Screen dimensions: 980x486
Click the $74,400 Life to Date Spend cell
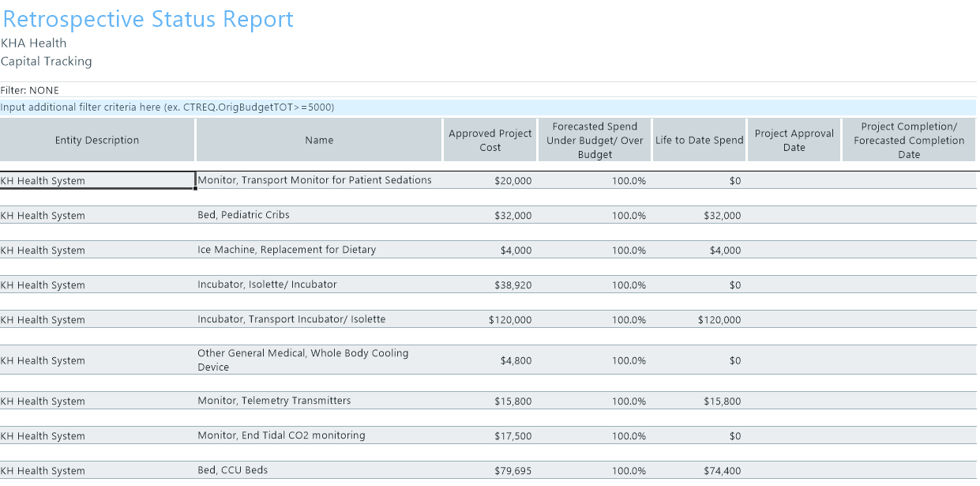tap(722, 471)
